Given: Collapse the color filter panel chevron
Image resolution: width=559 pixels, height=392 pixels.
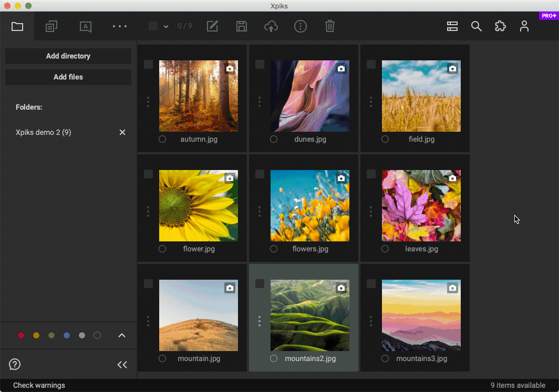Looking at the screenshot, I should click(122, 335).
